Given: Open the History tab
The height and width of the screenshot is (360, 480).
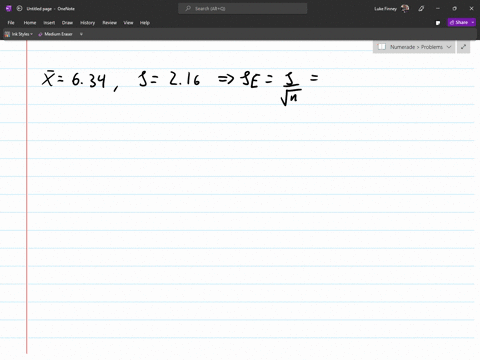Looking at the screenshot, I should [87, 23].
